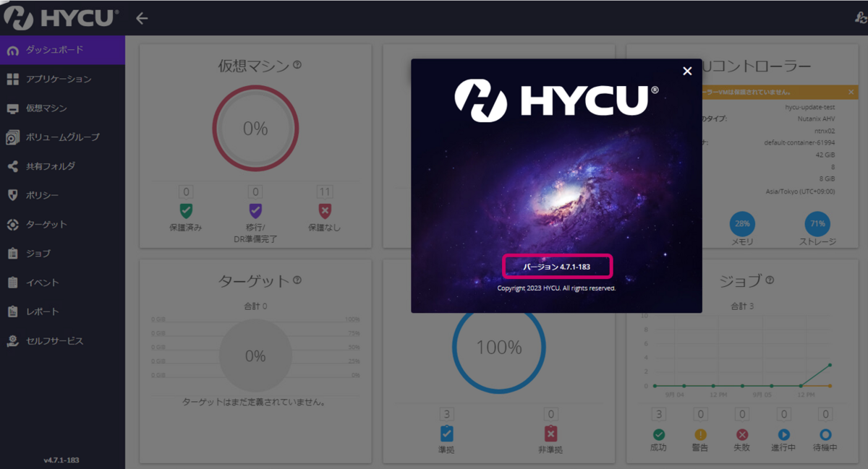Image resolution: width=868 pixels, height=469 pixels.
Task: Click help icon next to ジョブ title
Action: point(770,280)
